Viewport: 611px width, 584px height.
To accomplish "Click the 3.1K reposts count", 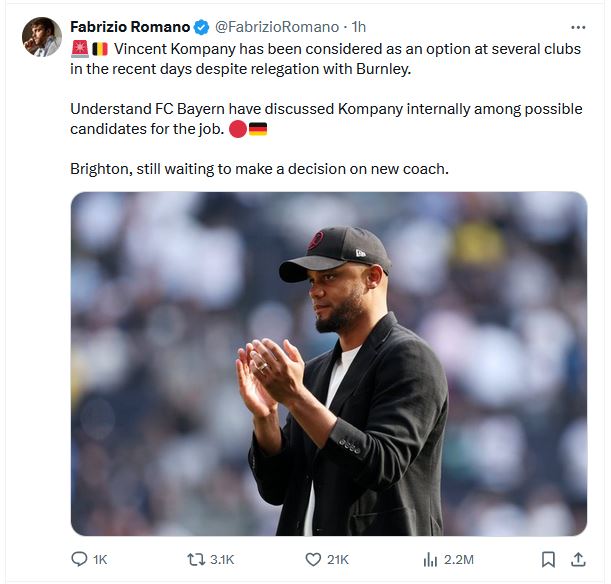I will (x=222, y=560).
